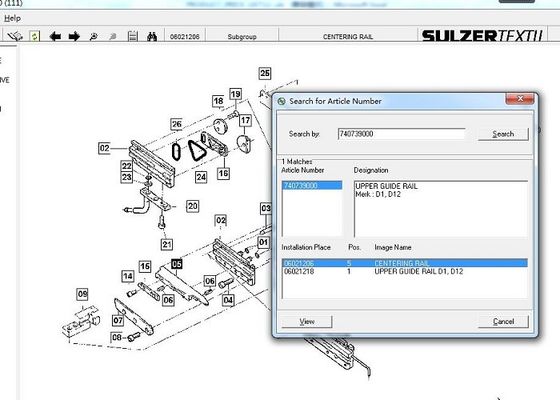The height and width of the screenshot is (400, 560).
Task: Click the magnifier zoom icon in toolbar
Action: coord(94,36)
